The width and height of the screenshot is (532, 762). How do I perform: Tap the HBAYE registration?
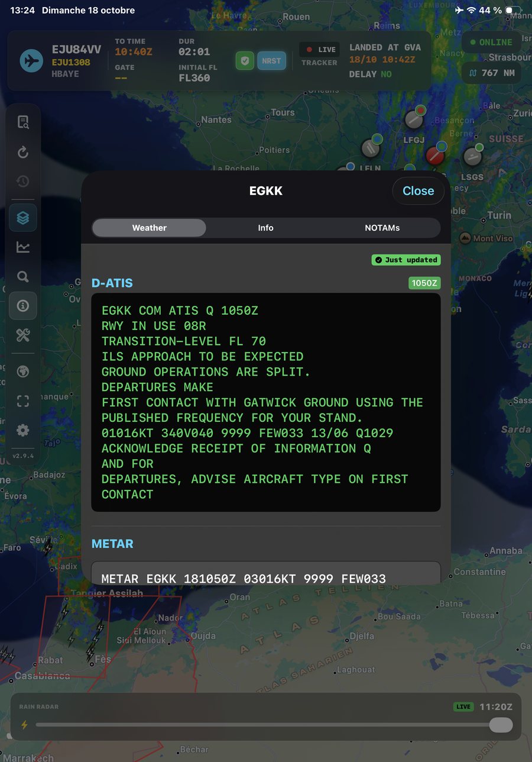[x=65, y=74]
